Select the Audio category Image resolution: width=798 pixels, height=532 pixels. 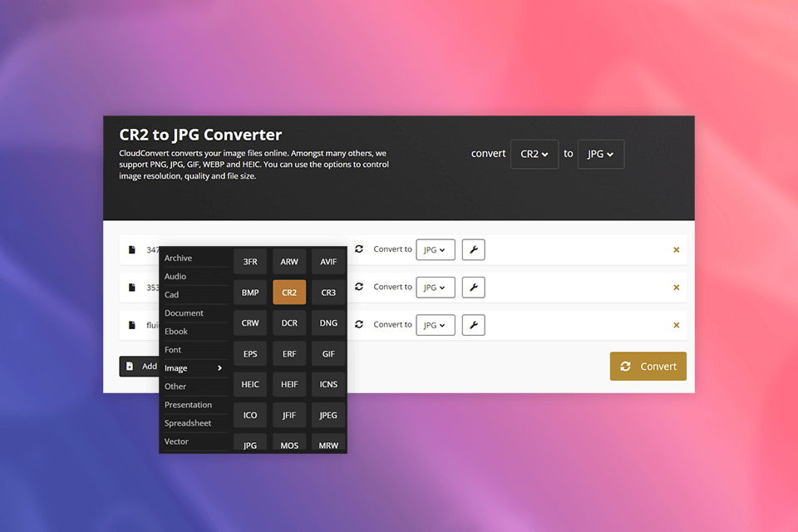175,277
